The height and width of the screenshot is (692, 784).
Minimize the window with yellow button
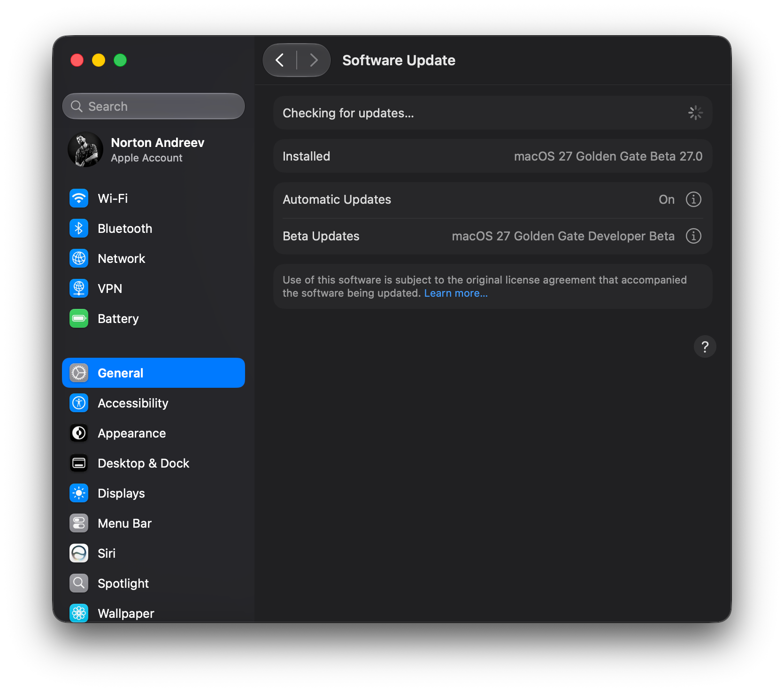(99, 60)
